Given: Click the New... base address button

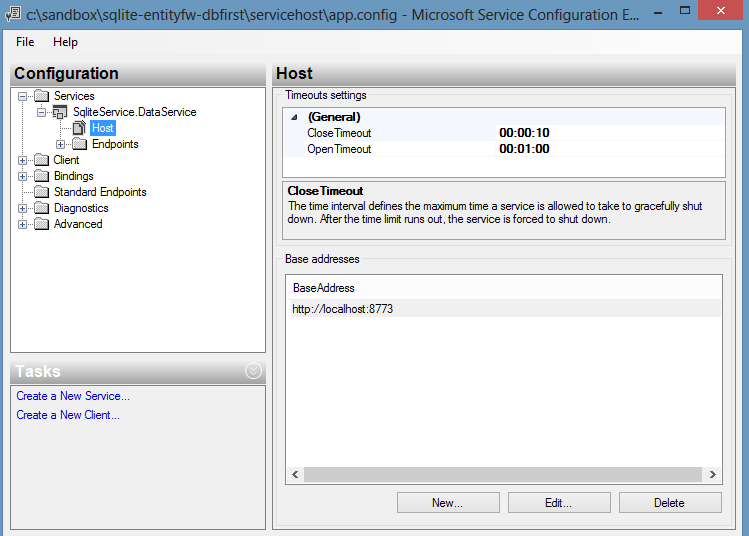Looking at the screenshot, I should [x=448, y=503].
